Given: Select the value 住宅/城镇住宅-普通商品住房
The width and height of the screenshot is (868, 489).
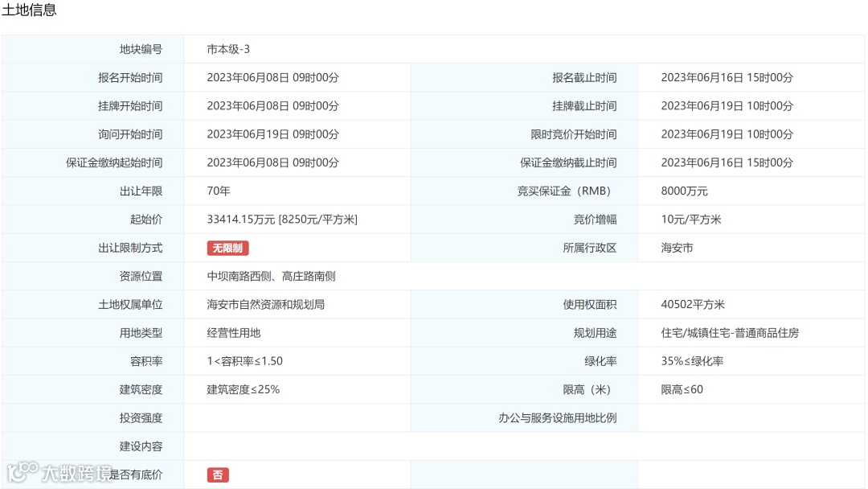Looking at the screenshot, I should pos(730,333).
